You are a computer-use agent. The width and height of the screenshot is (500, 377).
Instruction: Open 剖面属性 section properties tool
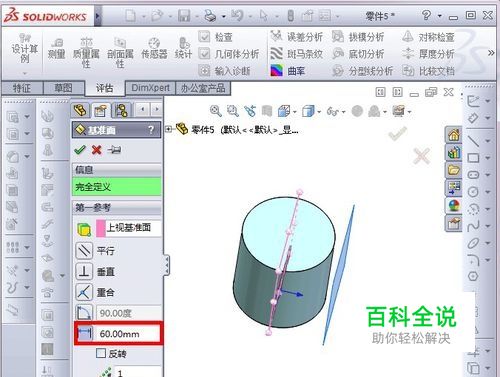[120, 52]
